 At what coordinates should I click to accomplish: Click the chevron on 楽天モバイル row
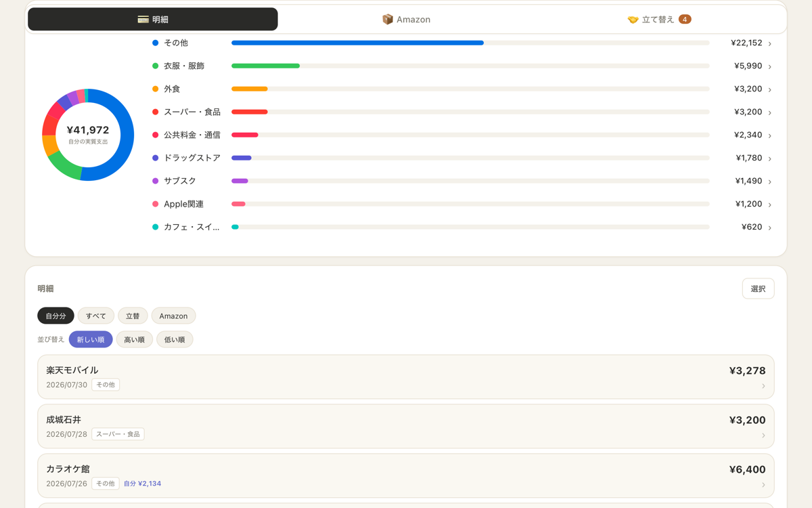click(763, 386)
